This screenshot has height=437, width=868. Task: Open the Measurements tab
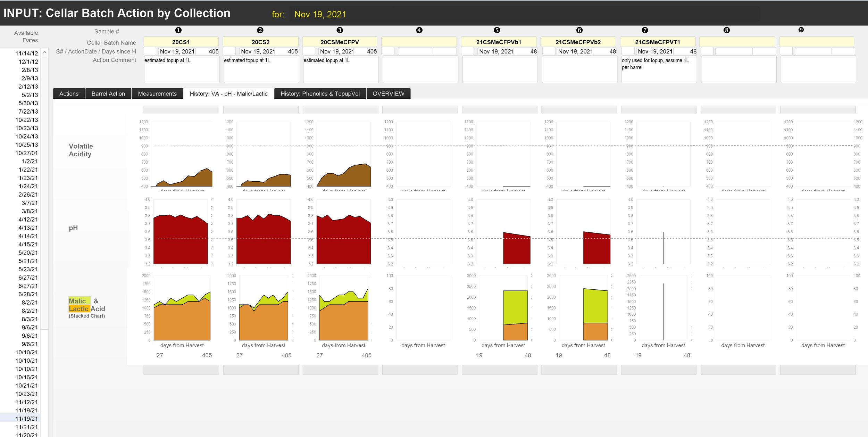point(157,94)
